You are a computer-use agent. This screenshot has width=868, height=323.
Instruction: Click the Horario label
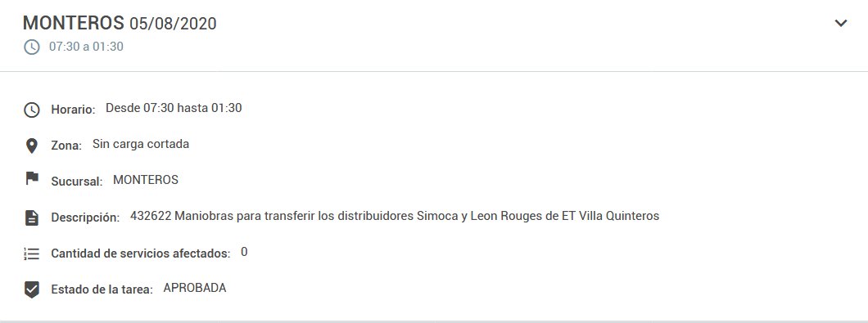click(x=73, y=110)
